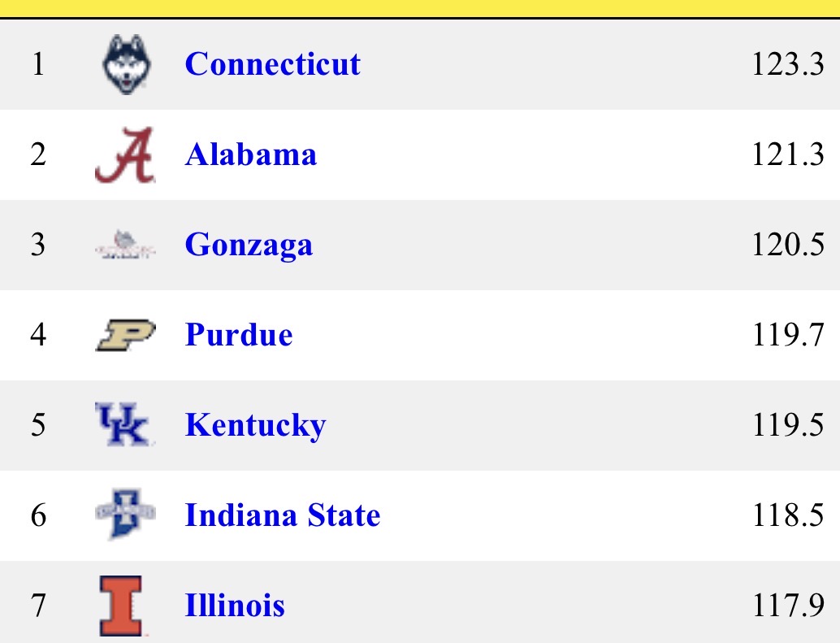The width and height of the screenshot is (840, 643).
Task: Click the Kentucky UK logo
Action: tap(123, 425)
